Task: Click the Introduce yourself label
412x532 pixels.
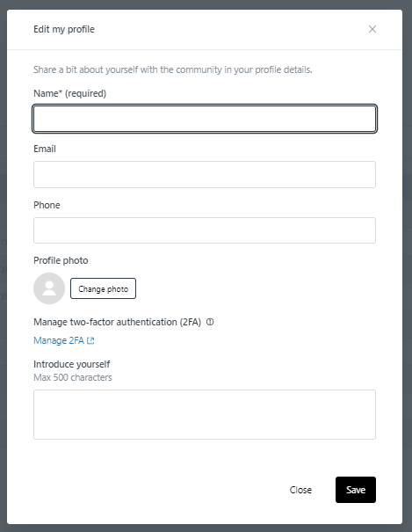Action: coord(71,364)
